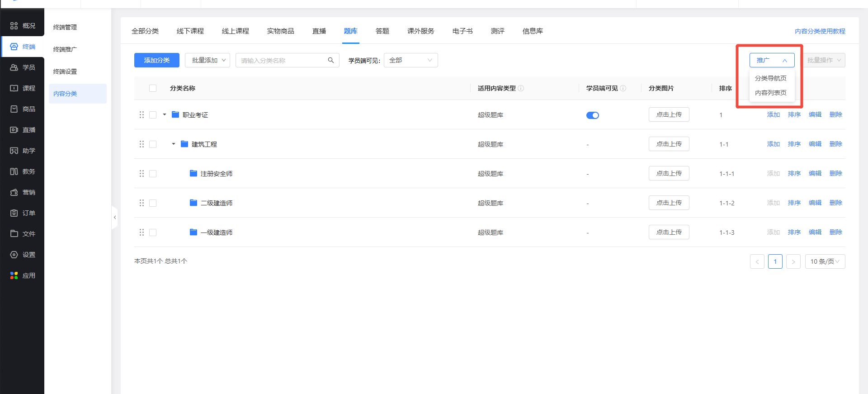Click the 添加分类 button
The width and height of the screenshot is (868, 394).
tap(156, 60)
